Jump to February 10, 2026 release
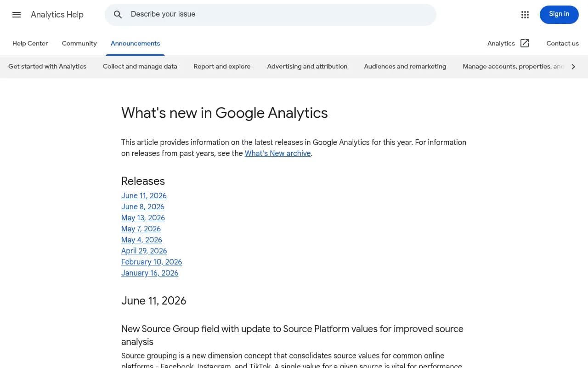 click(152, 262)
